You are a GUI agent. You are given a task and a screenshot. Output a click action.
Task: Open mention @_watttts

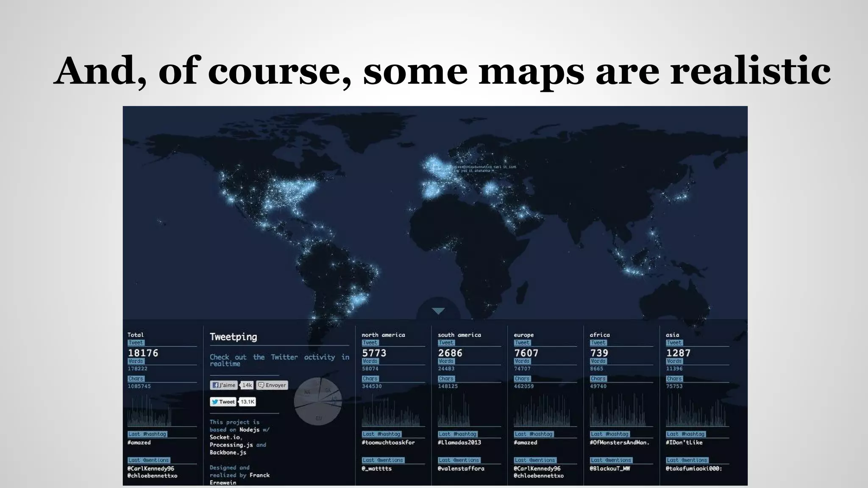pos(376,469)
